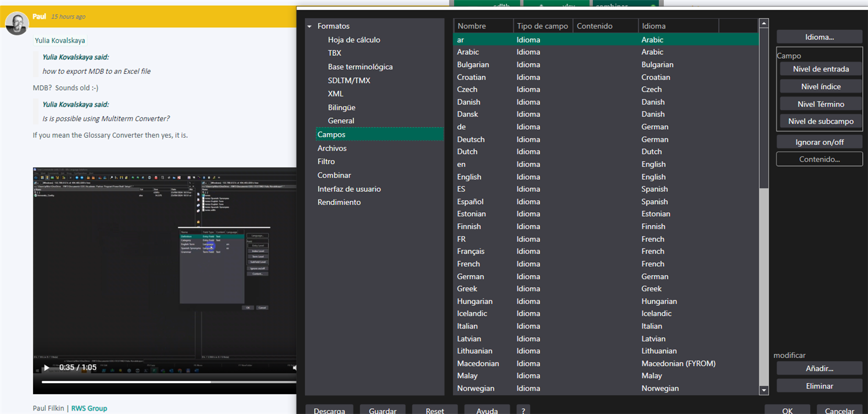
Task: Visit the RWS Group link
Action: pos(88,408)
